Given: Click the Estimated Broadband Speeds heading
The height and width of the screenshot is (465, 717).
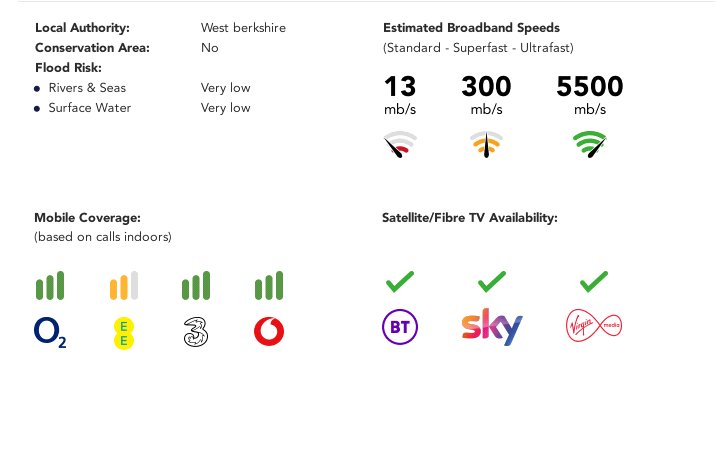Looking at the screenshot, I should pyautogui.click(x=471, y=27).
